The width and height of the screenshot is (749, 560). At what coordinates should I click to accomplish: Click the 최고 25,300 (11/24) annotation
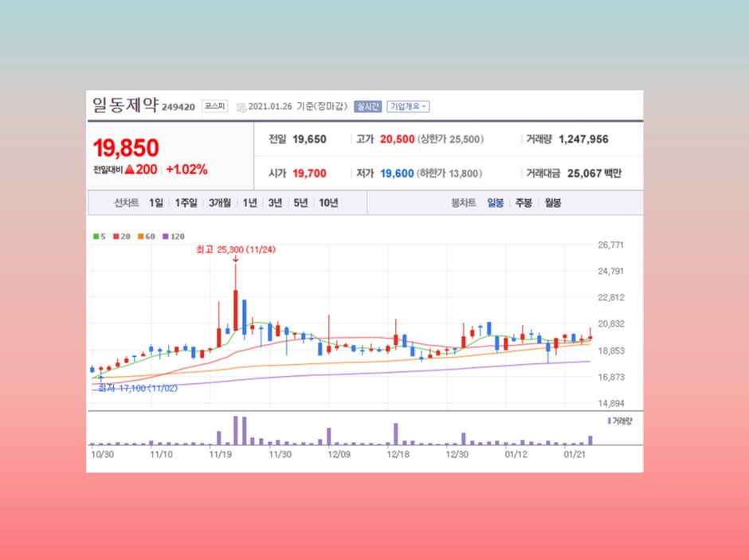coord(236,249)
